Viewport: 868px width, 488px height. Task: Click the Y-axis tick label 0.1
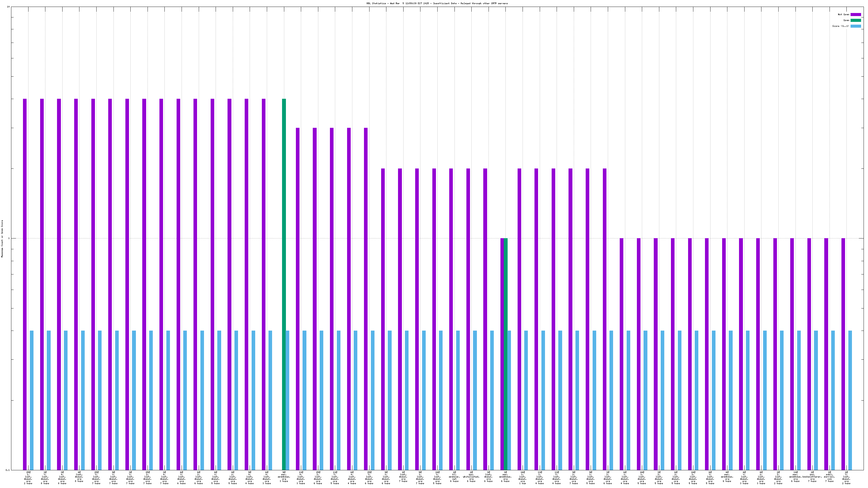tap(8, 470)
